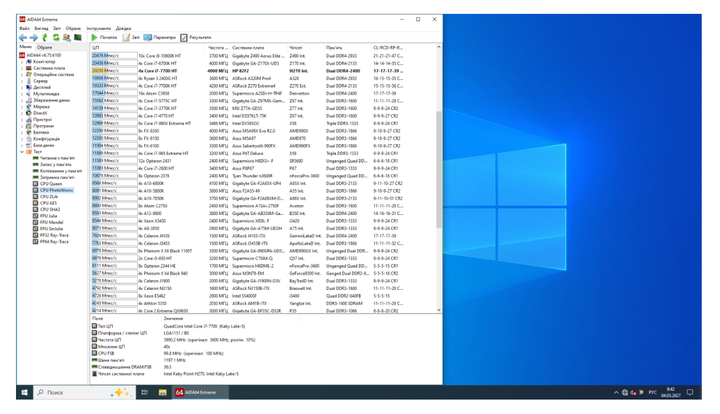Screen dimensions: 720x414
Task: Click the FPU Julia benchmark icon
Action: point(35,216)
